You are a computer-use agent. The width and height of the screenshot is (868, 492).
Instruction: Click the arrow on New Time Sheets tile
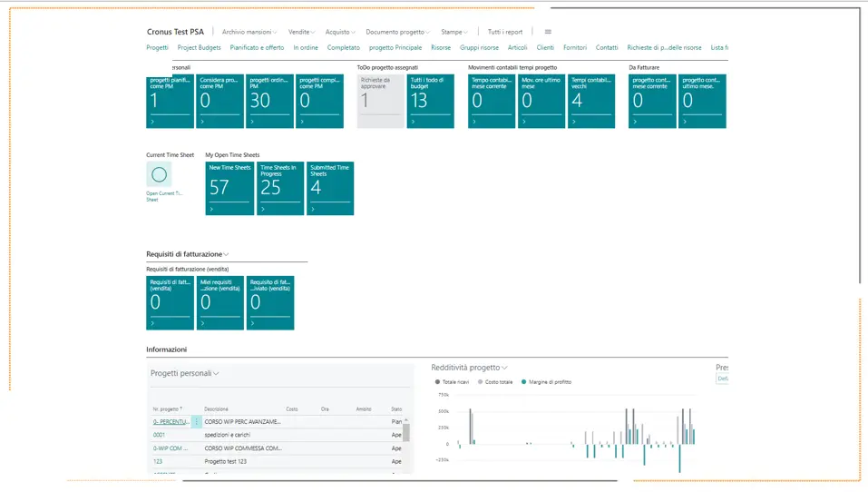[x=211, y=209]
